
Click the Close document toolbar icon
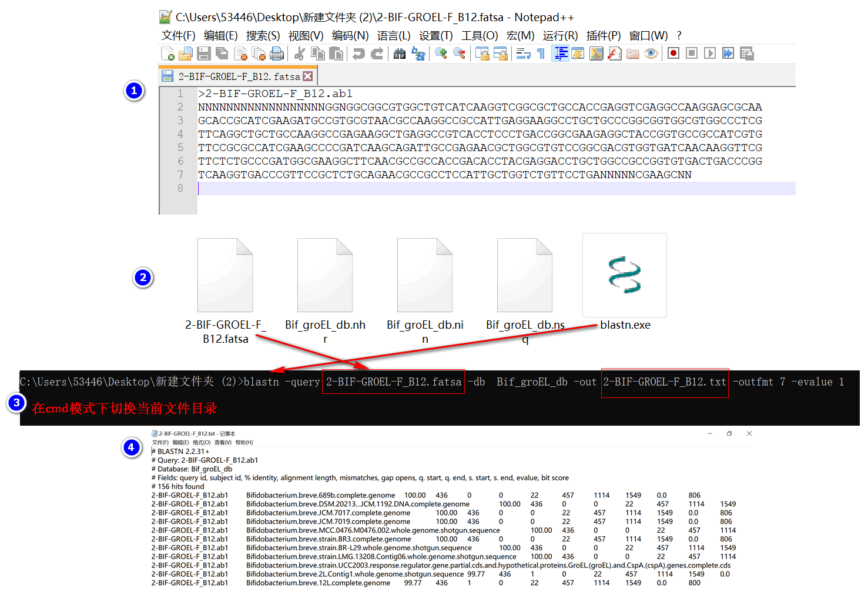(x=240, y=54)
